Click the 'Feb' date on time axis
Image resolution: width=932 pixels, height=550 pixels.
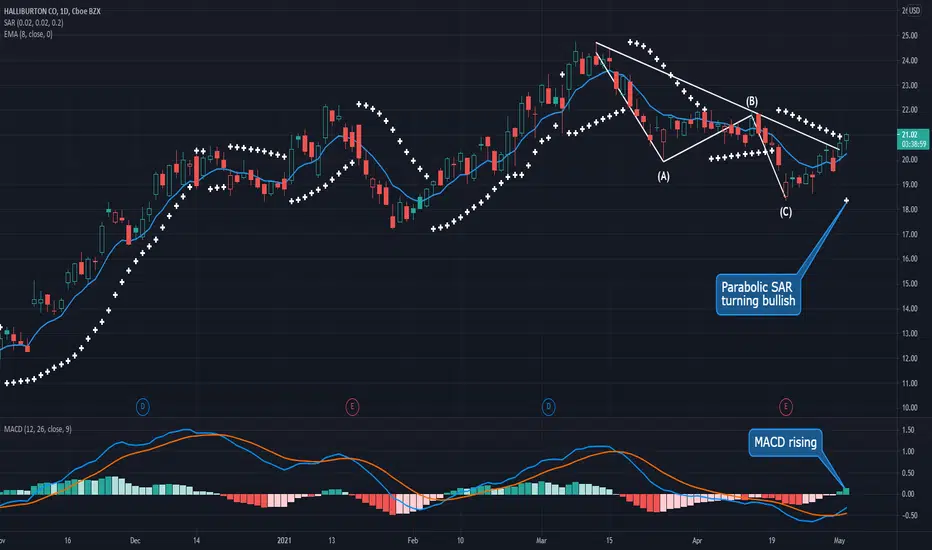(x=413, y=540)
